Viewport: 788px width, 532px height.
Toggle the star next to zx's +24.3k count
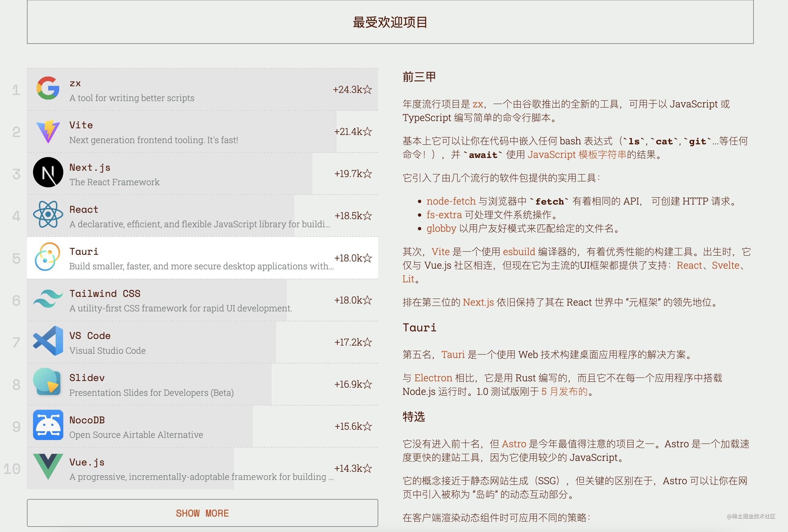tap(368, 90)
